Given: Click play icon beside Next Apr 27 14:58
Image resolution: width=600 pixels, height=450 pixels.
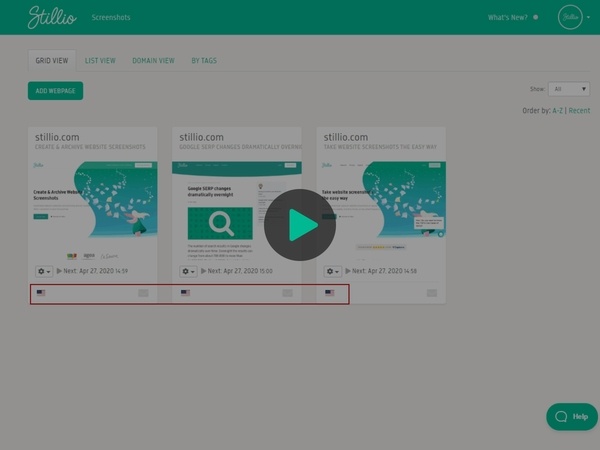Looking at the screenshot, I should (348, 271).
